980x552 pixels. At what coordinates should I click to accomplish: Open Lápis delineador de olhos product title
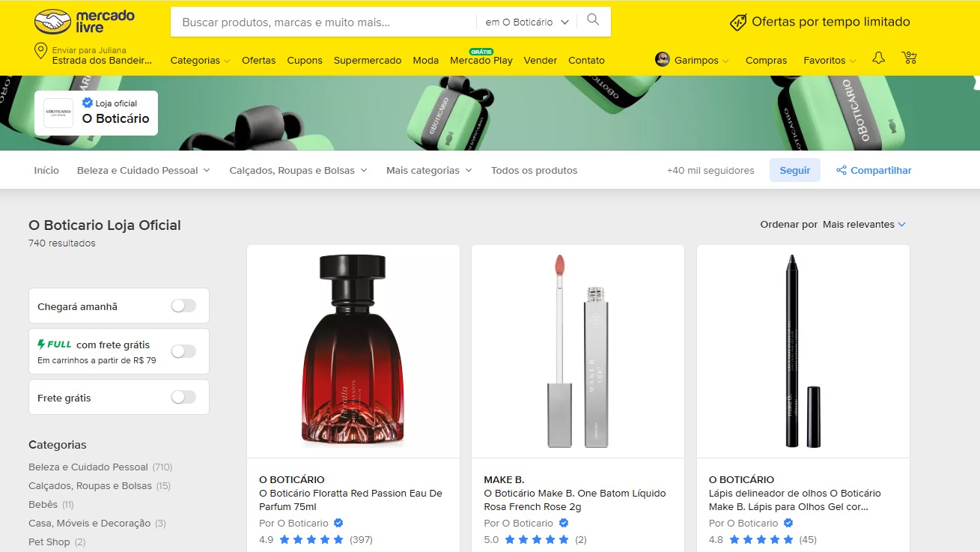tap(795, 500)
